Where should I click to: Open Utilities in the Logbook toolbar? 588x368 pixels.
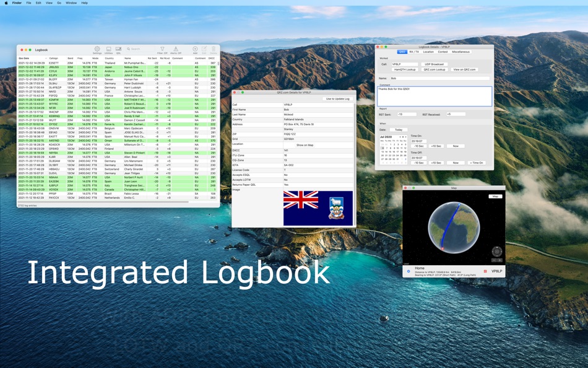click(x=108, y=49)
